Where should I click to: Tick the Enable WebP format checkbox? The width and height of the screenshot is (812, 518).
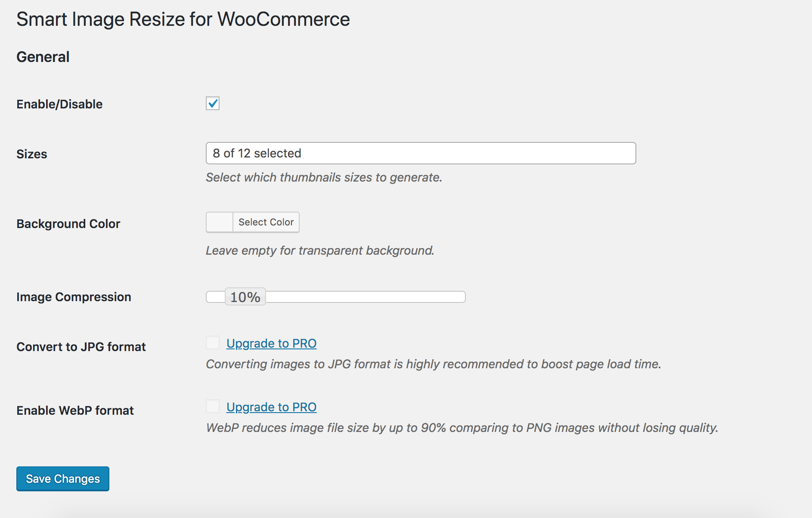point(213,407)
